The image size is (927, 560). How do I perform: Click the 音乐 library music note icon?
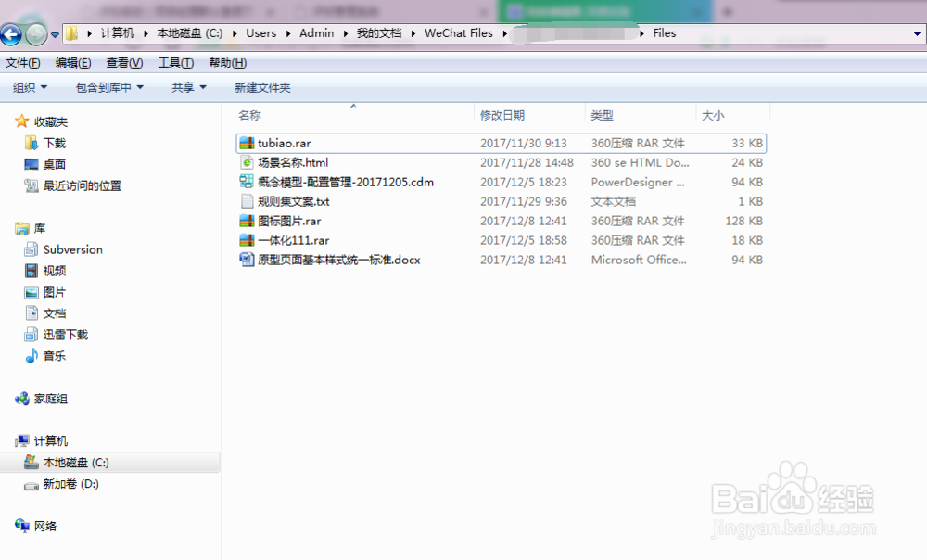(x=32, y=356)
